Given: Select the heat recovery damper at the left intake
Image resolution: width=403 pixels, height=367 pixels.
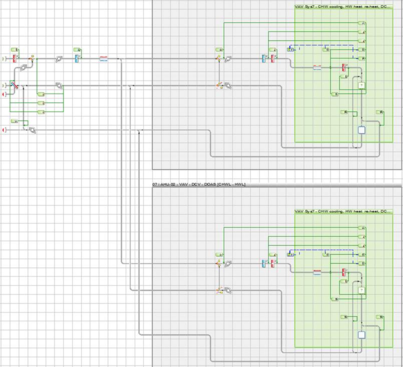Looking at the screenshot, I should (13, 85).
